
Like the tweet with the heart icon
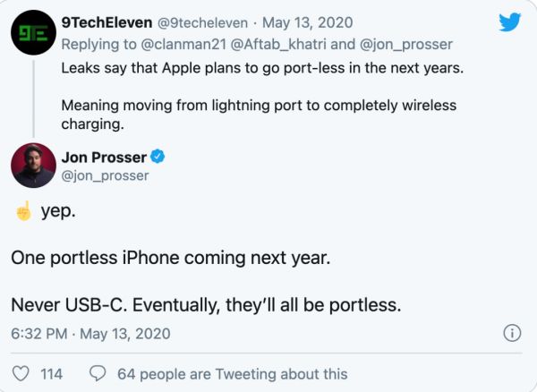20,373
